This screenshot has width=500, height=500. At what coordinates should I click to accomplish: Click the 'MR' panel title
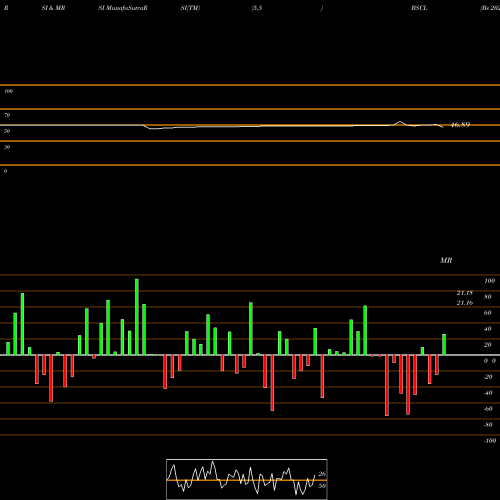(x=446, y=260)
